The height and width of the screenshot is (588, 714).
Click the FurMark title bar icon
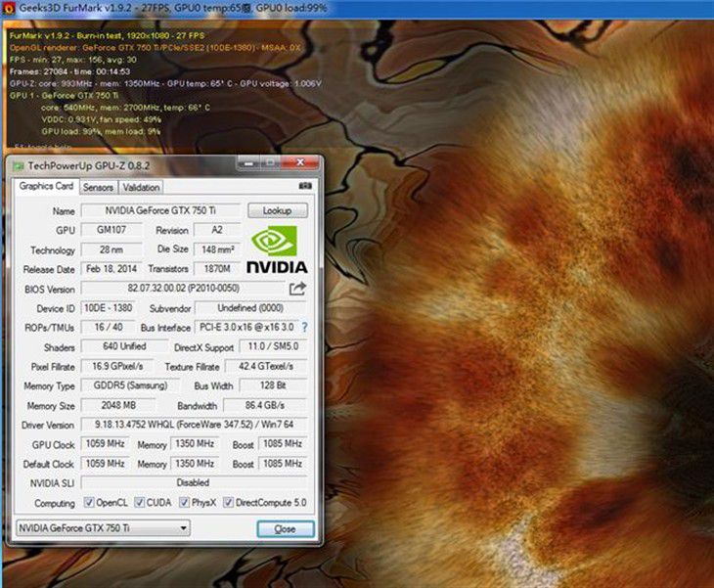(9, 8)
